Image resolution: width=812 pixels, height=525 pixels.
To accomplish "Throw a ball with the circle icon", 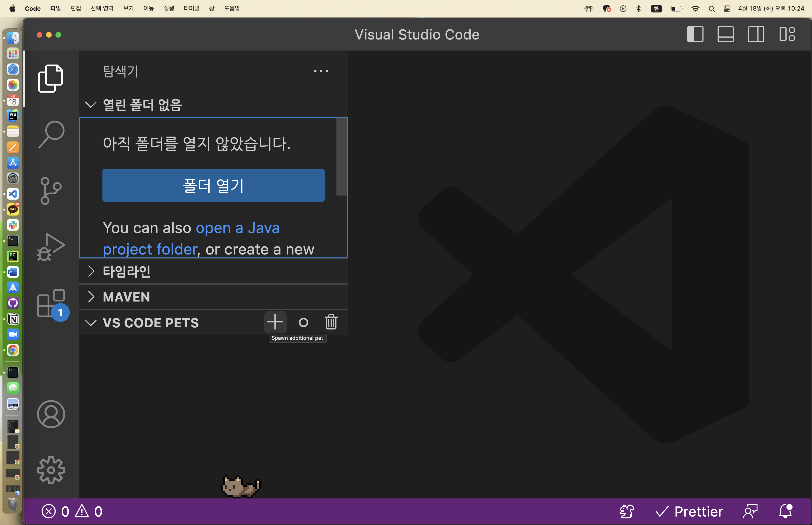I will (303, 322).
